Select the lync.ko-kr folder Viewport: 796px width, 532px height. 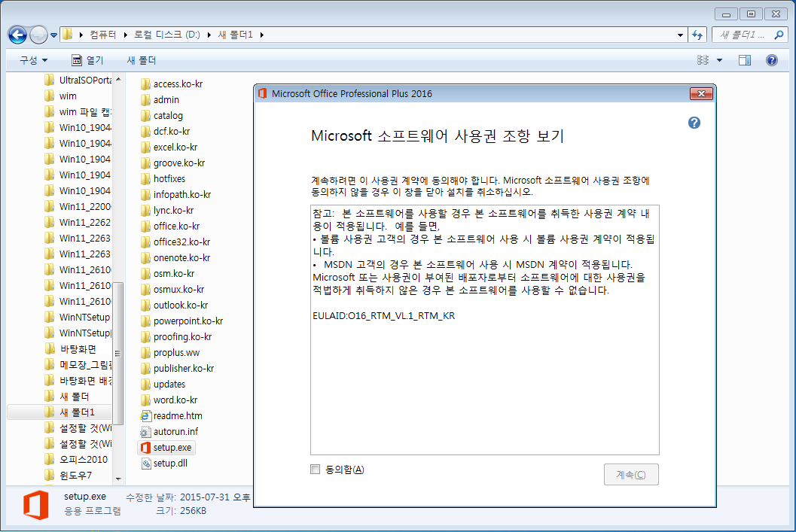coord(167,210)
